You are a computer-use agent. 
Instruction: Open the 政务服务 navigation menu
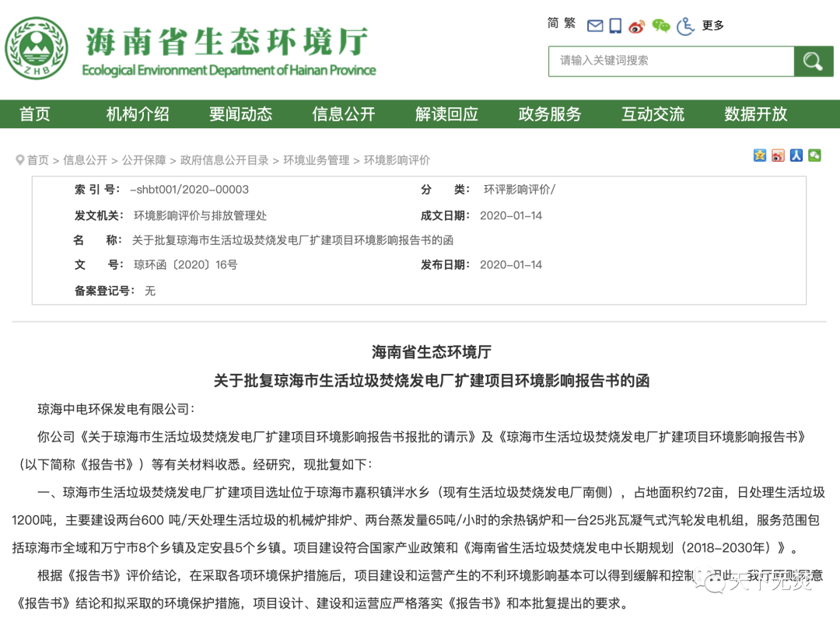(550, 114)
